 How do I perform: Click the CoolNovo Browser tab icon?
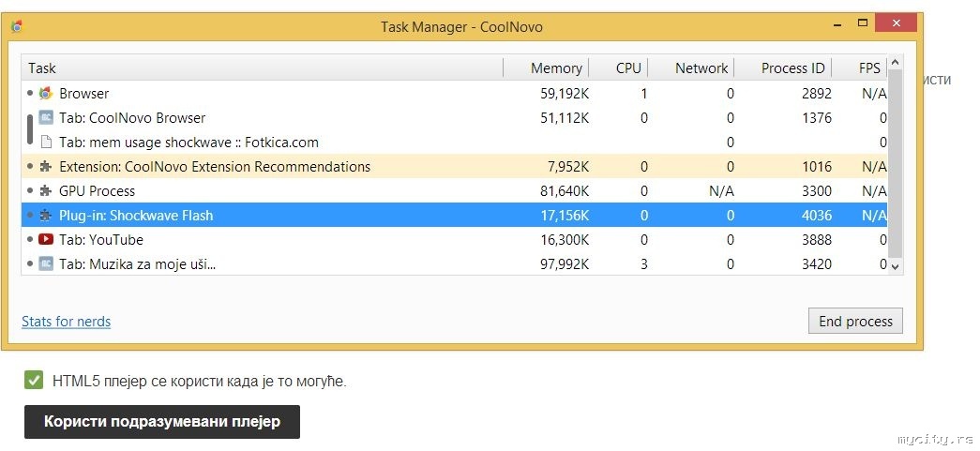click(46, 117)
